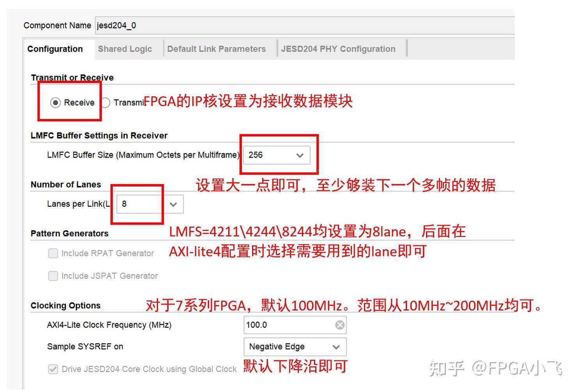Toggle Drive JESD204 Core Clock using Global Clock

pos(53,369)
